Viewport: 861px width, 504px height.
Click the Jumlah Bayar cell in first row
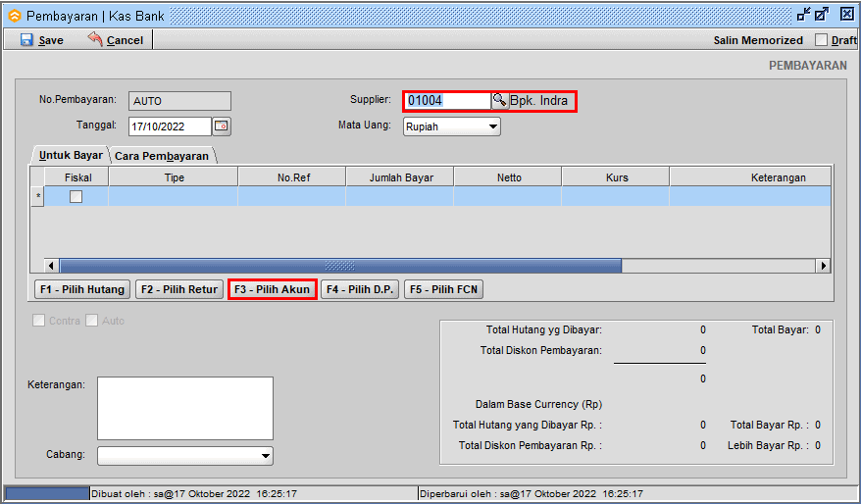[x=400, y=196]
